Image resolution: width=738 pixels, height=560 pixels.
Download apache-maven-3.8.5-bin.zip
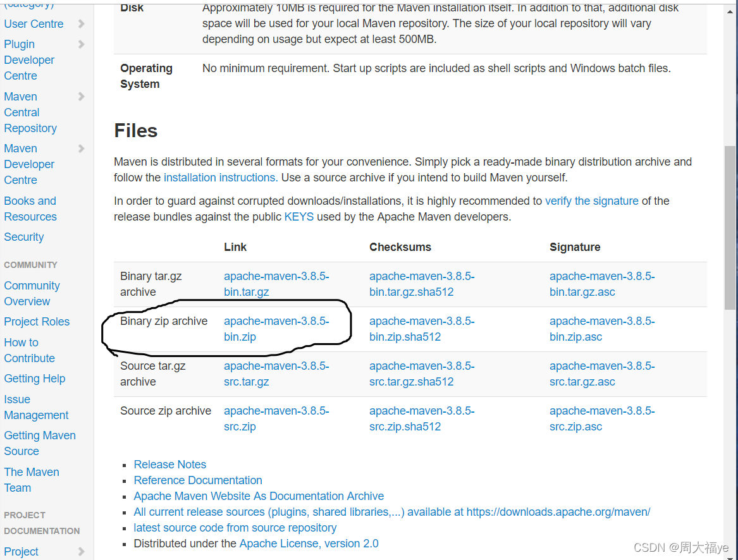276,329
